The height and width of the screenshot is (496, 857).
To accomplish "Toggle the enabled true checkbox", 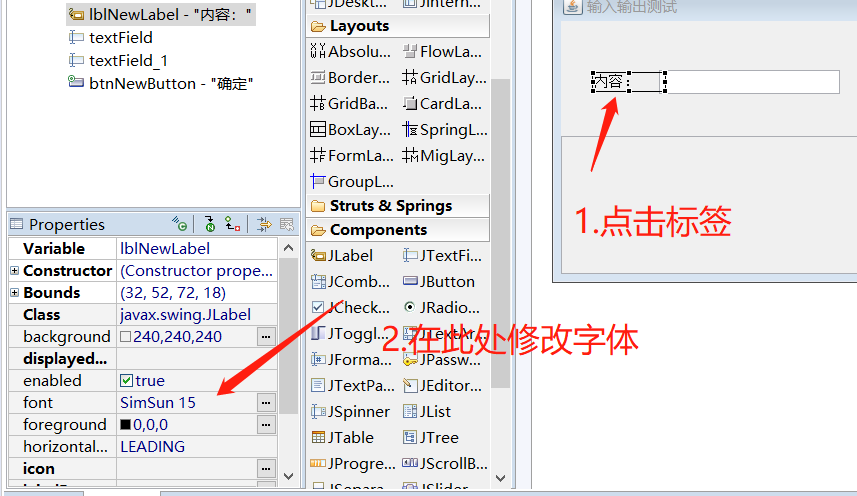I will 126,380.
